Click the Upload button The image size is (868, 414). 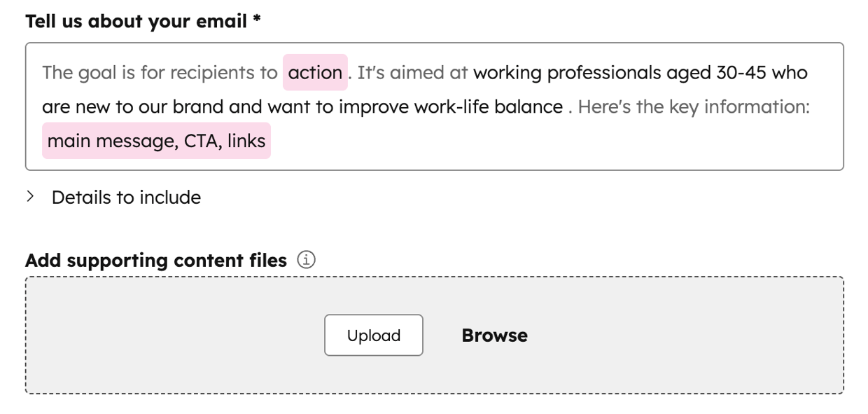(373, 335)
